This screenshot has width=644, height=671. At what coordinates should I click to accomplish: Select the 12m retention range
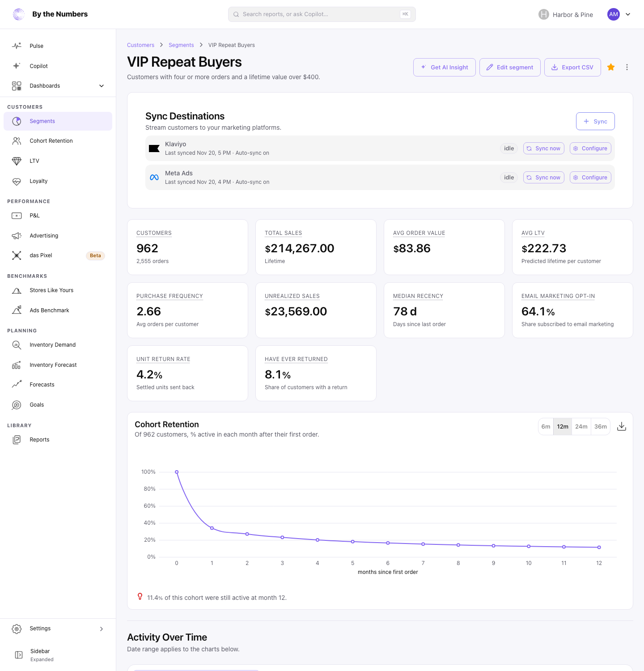(563, 427)
